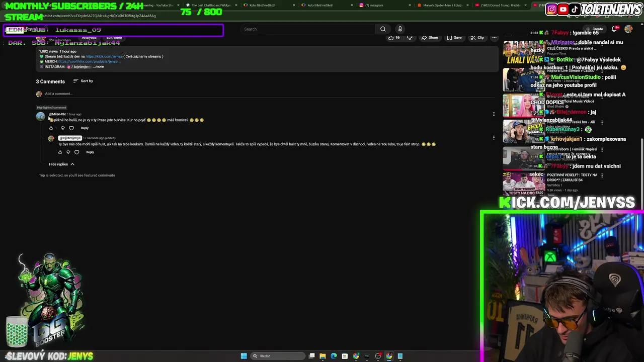Open File Explorer from the taskbar
Viewport: 644px width, 362px height.
coord(323,356)
